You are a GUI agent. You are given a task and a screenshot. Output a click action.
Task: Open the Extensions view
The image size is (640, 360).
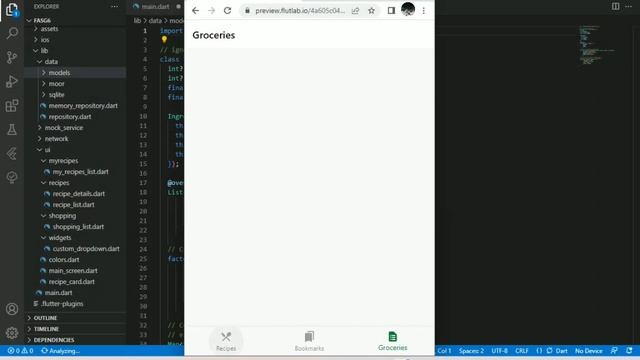tap(12, 106)
